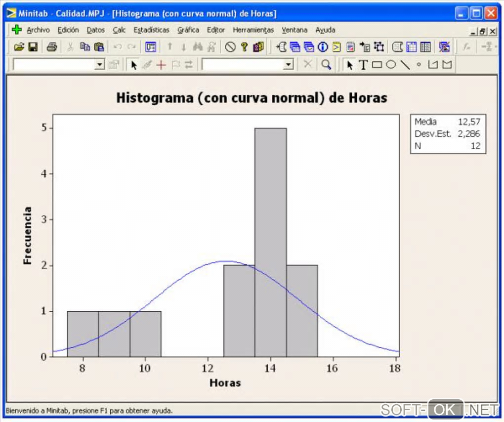Minimize the inner graph window
Viewport: 504px width, 422px height.
[x=473, y=32]
